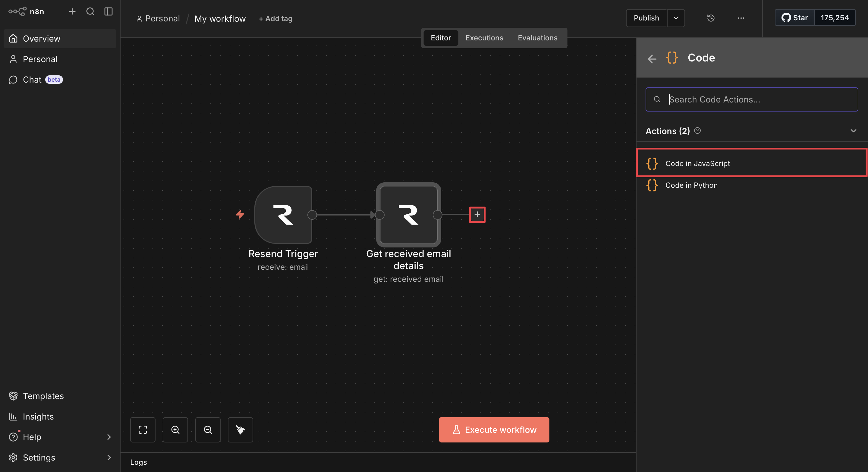Click the fit-to-view canvas icon
This screenshot has height=472, width=868.
click(143, 430)
